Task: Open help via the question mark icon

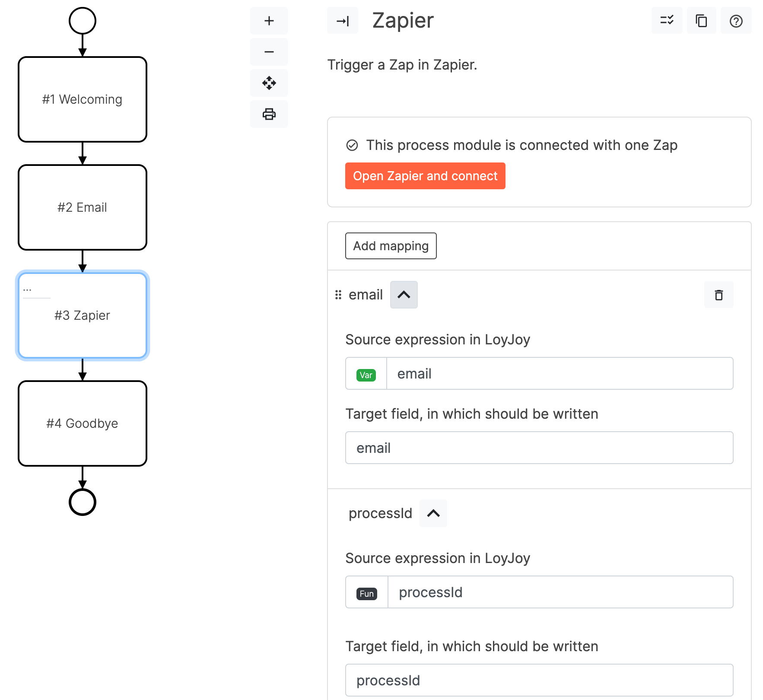Action: tap(736, 20)
